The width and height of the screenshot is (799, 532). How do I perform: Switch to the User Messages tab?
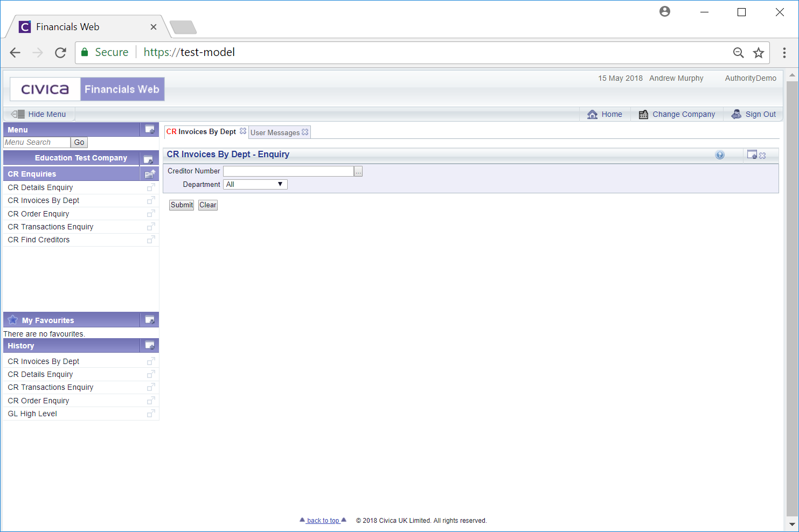pyautogui.click(x=275, y=132)
